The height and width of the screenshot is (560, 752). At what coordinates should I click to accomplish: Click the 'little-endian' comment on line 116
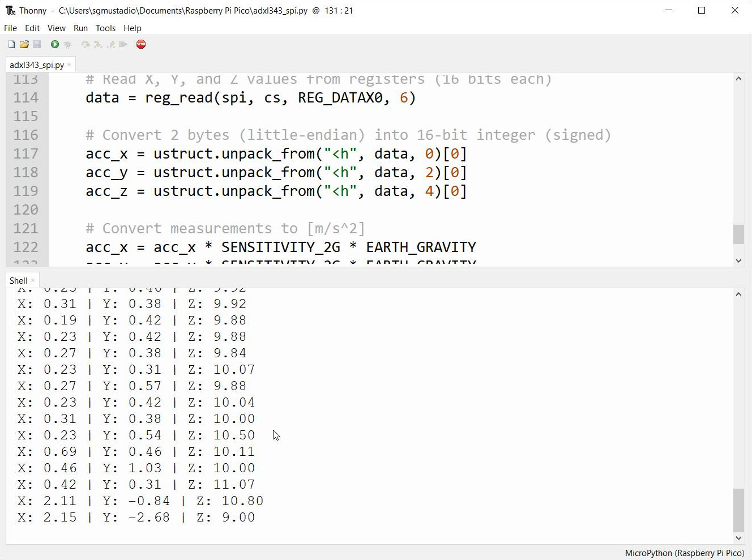[302, 135]
